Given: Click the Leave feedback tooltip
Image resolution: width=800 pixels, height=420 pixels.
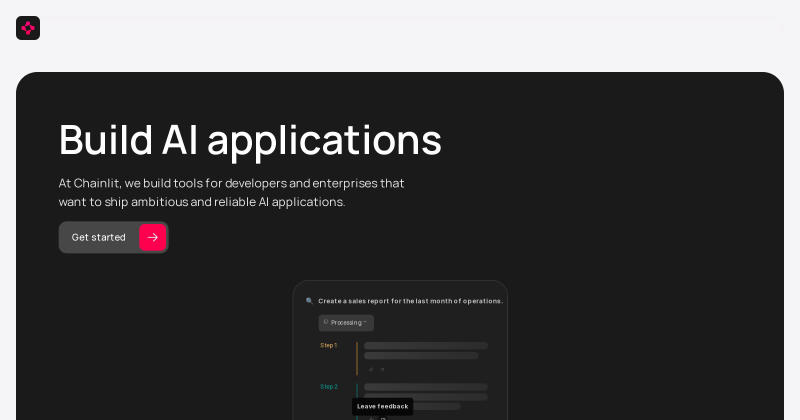Looking at the screenshot, I should coord(383,406).
